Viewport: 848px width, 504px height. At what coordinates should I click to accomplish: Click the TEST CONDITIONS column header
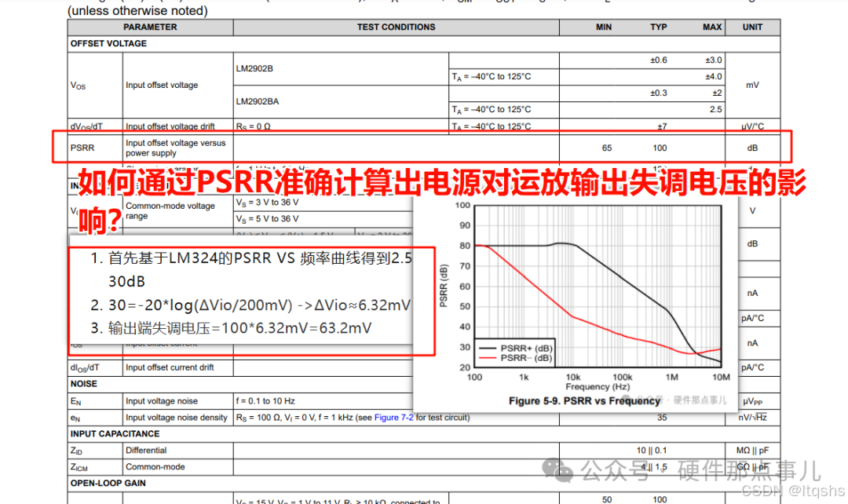(x=396, y=27)
